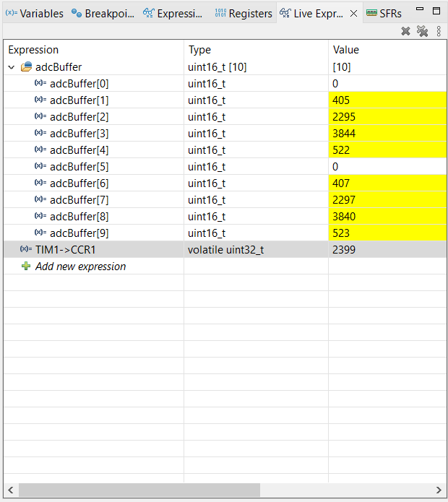Select the adcBuffer[1] element
The width and height of the screenshot is (448, 502).
tap(225, 100)
